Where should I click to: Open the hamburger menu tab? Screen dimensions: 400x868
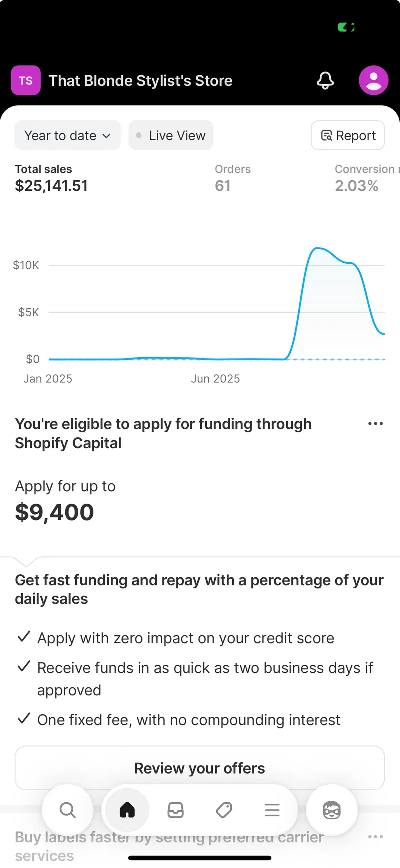pos(272,810)
